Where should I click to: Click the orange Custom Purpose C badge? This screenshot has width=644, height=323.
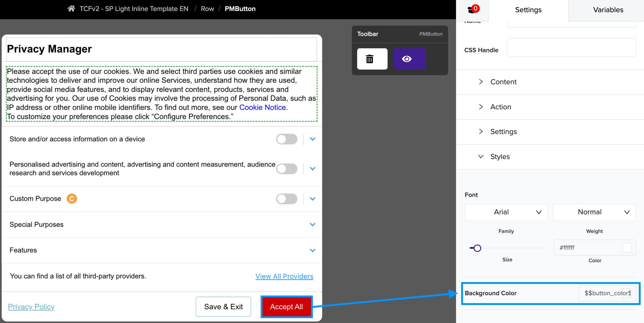[72, 199]
